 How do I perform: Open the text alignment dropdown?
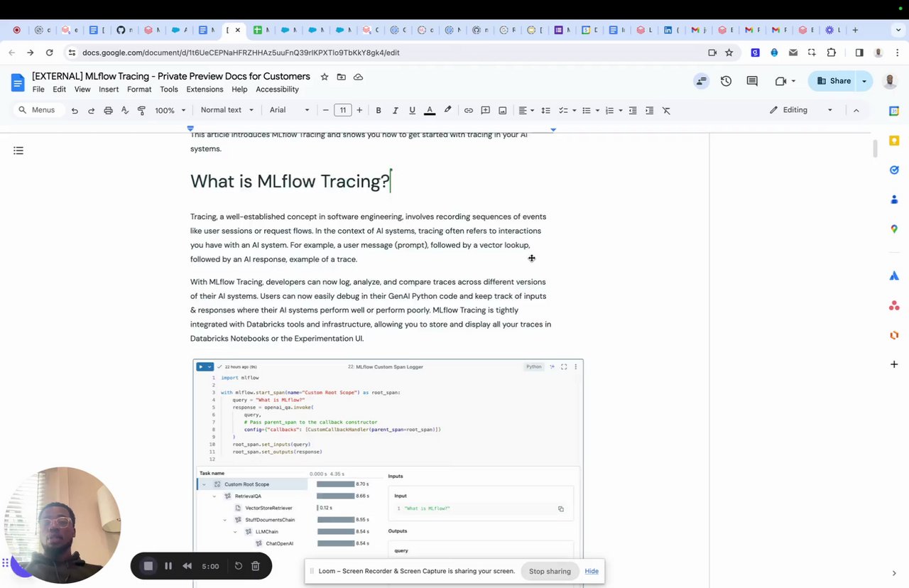[x=526, y=110]
